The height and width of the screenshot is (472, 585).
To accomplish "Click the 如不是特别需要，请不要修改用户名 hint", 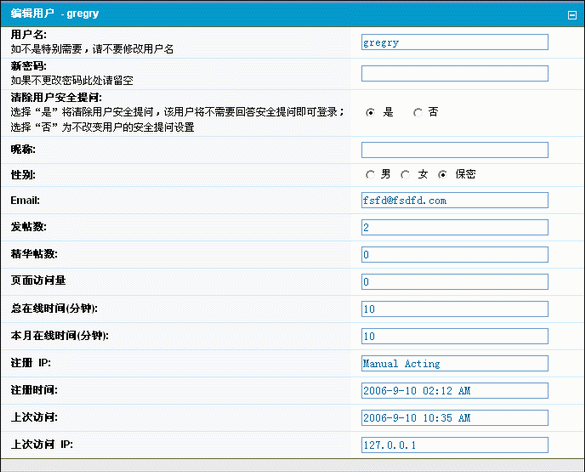I will [92, 49].
